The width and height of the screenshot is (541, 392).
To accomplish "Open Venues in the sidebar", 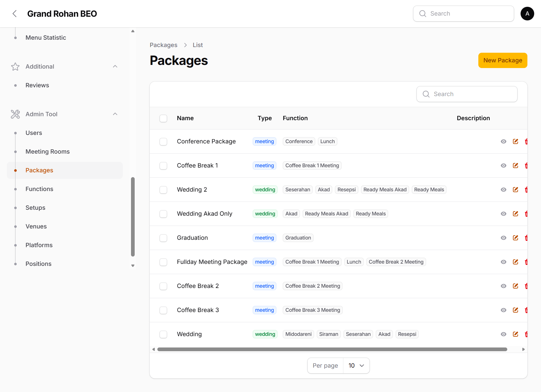I will point(36,226).
